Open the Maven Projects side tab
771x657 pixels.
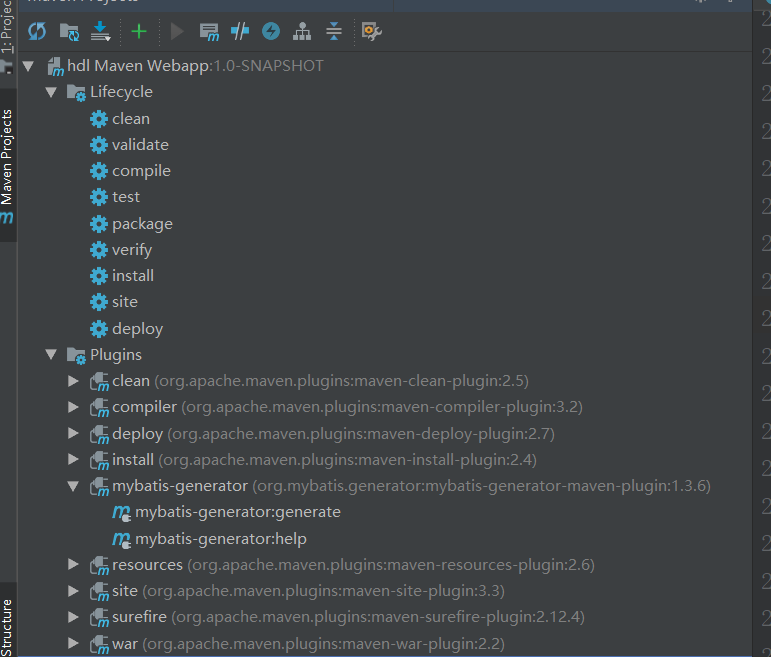8,160
